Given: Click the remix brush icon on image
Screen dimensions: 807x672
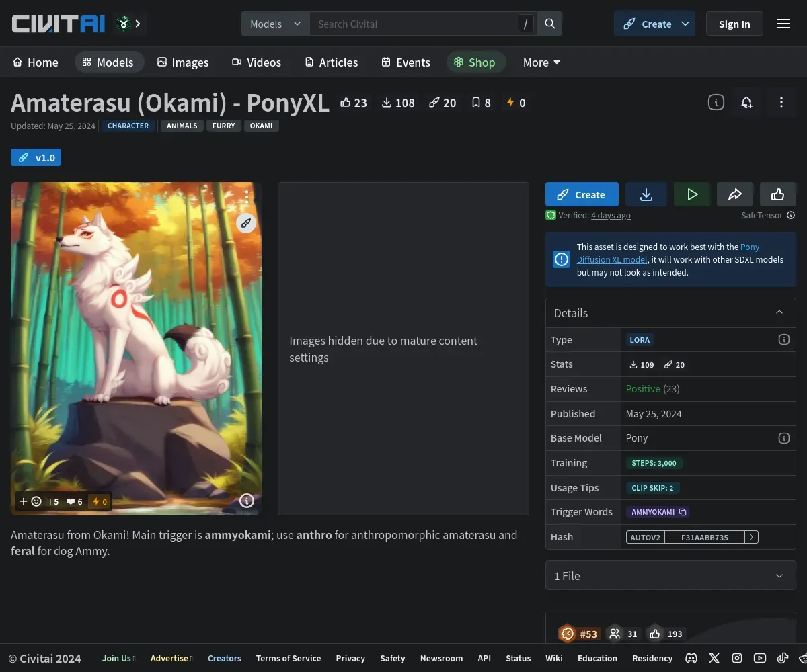Looking at the screenshot, I should [246, 223].
